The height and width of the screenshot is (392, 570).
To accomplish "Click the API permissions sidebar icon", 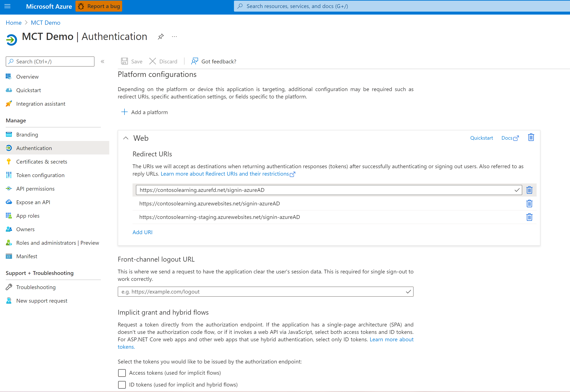I will click(x=9, y=188).
